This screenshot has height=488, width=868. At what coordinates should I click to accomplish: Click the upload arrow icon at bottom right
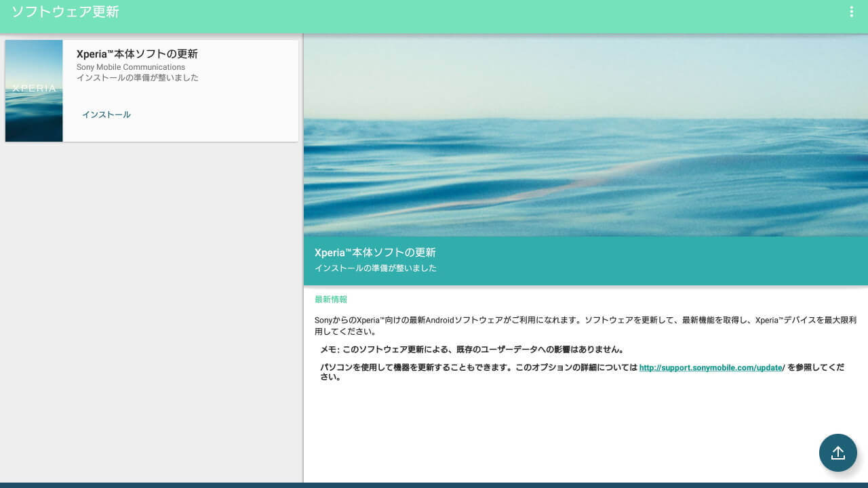pyautogui.click(x=838, y=453)
